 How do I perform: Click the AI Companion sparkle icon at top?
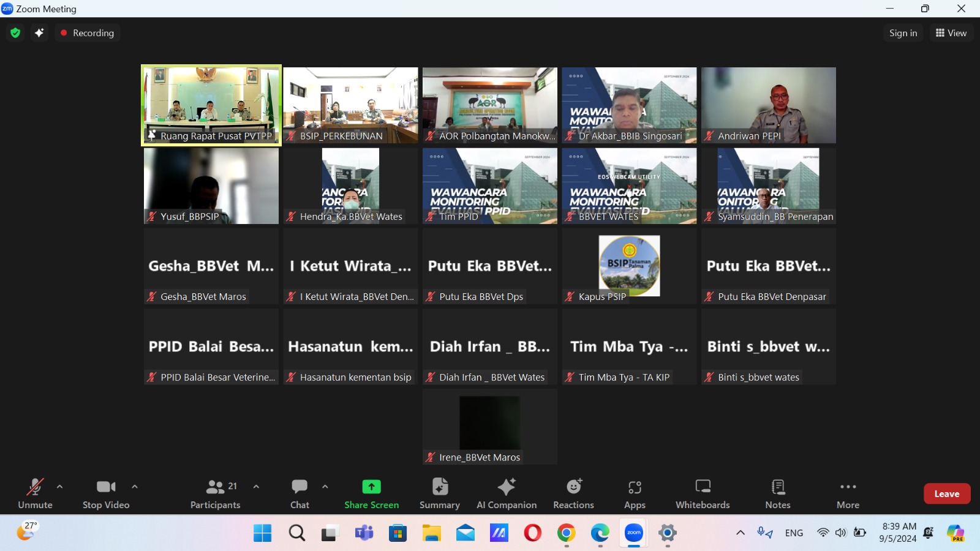[39, 33]
